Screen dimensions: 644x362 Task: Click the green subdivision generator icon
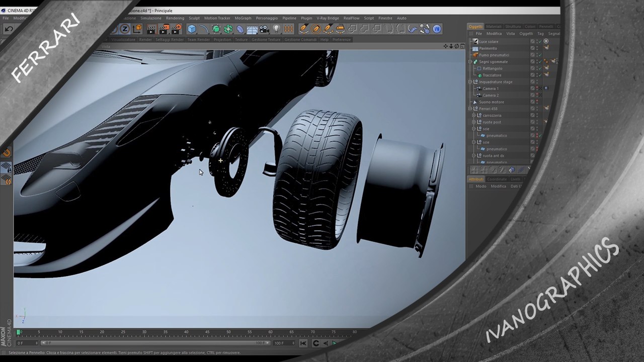point(216,29)
